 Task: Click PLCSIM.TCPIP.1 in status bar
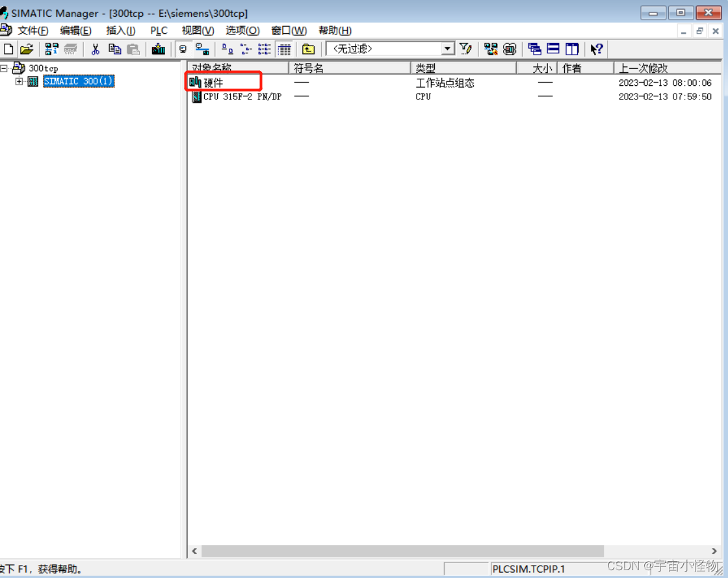(528, 569)
